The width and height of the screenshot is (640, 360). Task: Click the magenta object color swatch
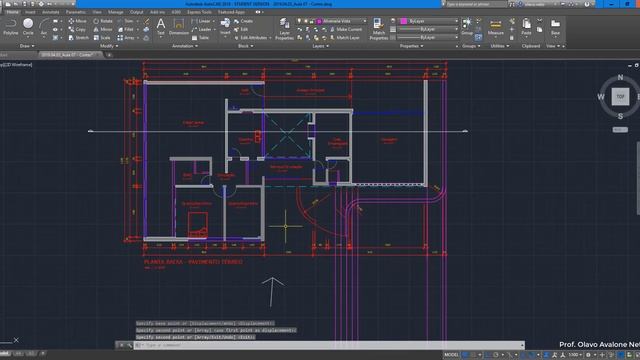point(404,21)
